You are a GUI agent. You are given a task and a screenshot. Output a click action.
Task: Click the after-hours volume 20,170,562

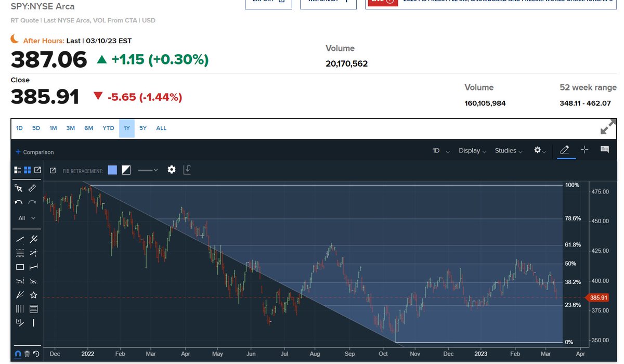[x=346, y=63]
